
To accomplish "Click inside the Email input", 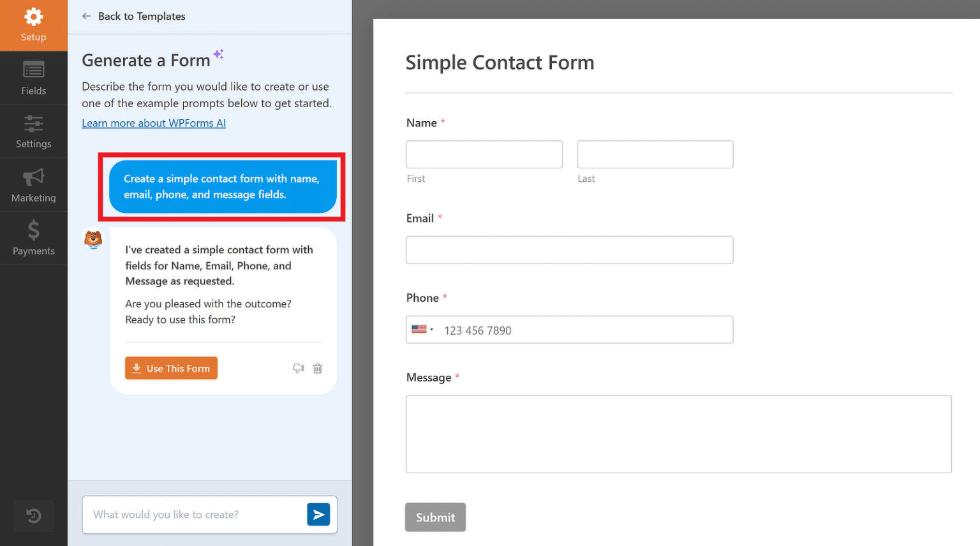I will (x=569, y=249).
